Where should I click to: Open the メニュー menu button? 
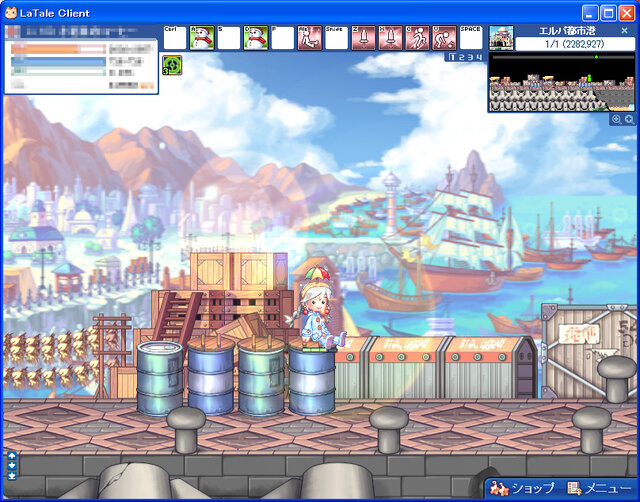[599, 489]
